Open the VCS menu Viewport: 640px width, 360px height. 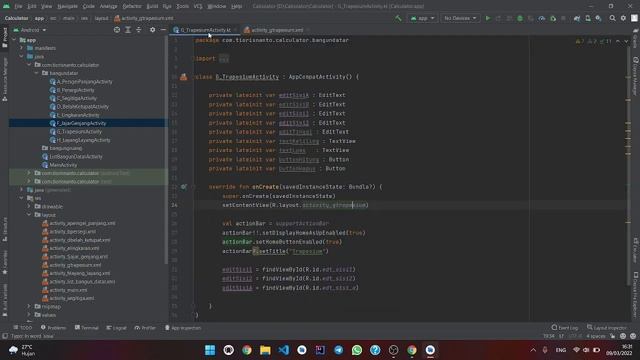click(x=198, y=6)
